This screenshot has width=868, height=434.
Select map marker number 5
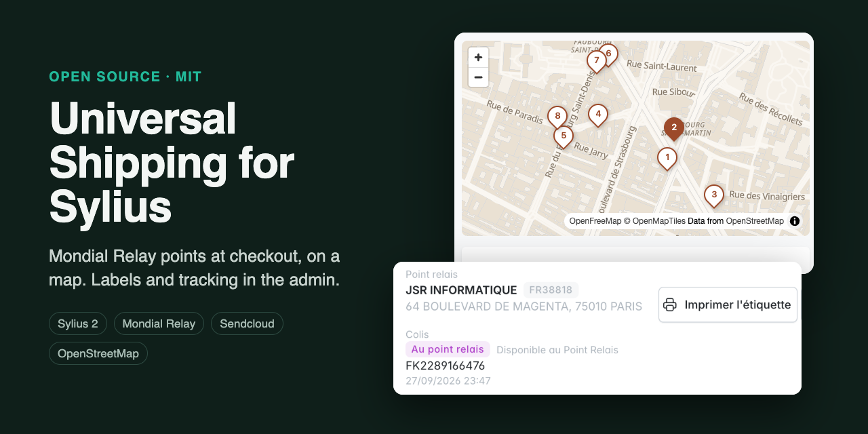pos(563,137)
